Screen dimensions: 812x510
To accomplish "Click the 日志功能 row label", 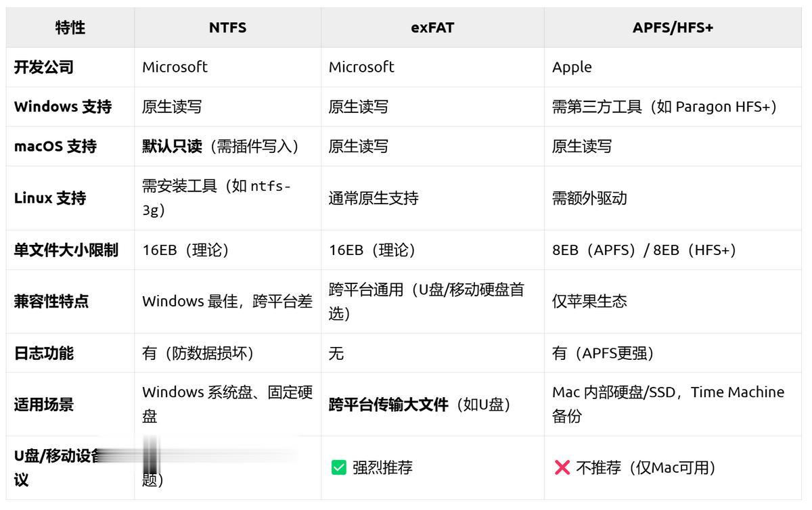I will pos(44,353).
